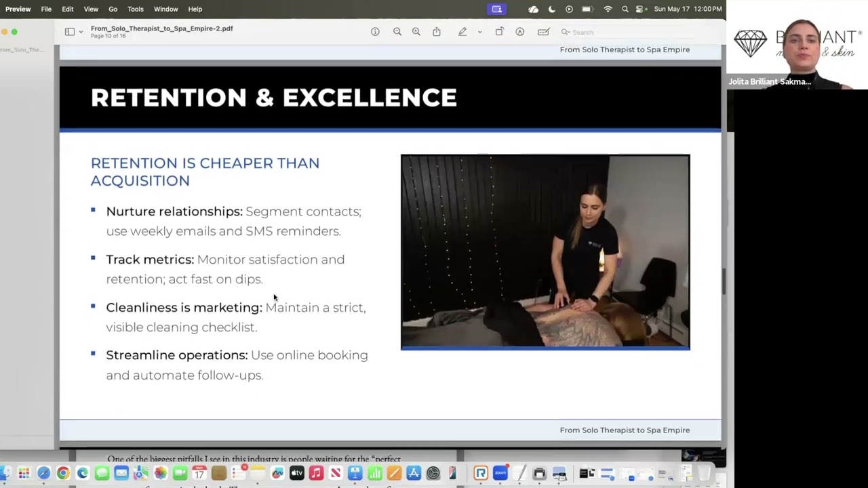This screenshot has width=868, height=488.
Task: Open Music from the Dock
Action: pos(316,473)
